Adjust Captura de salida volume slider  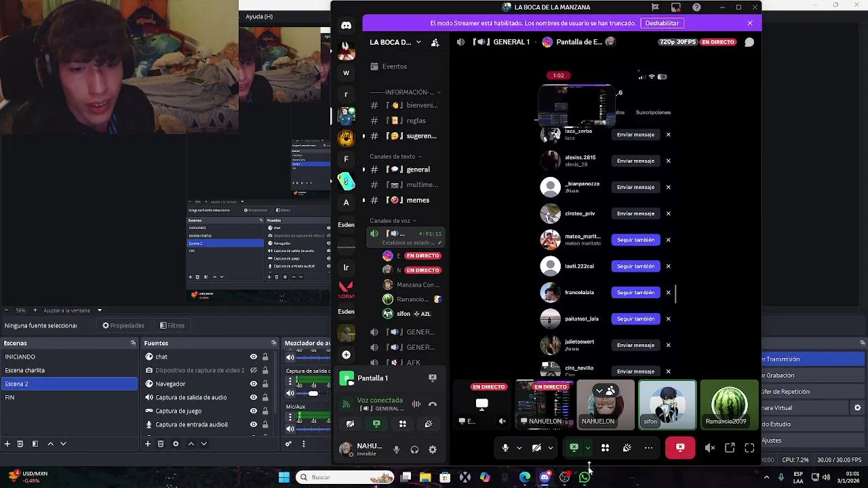tap(313, 394)
